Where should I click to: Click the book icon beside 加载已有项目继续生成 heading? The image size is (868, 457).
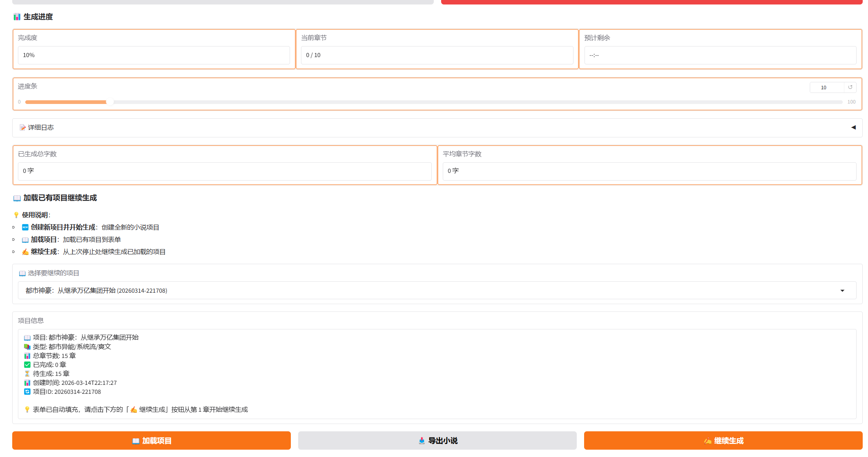coord(17,198)
